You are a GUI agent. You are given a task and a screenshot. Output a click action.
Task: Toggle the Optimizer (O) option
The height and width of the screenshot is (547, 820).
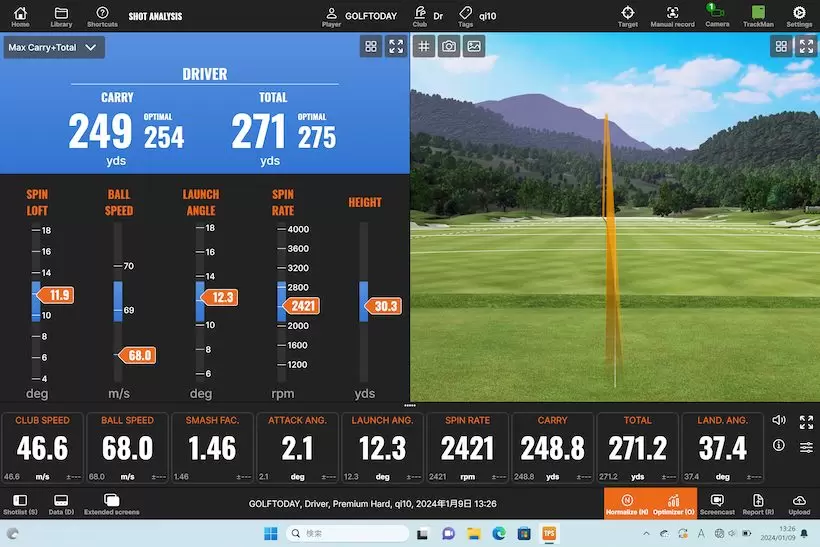pos(673,503)
